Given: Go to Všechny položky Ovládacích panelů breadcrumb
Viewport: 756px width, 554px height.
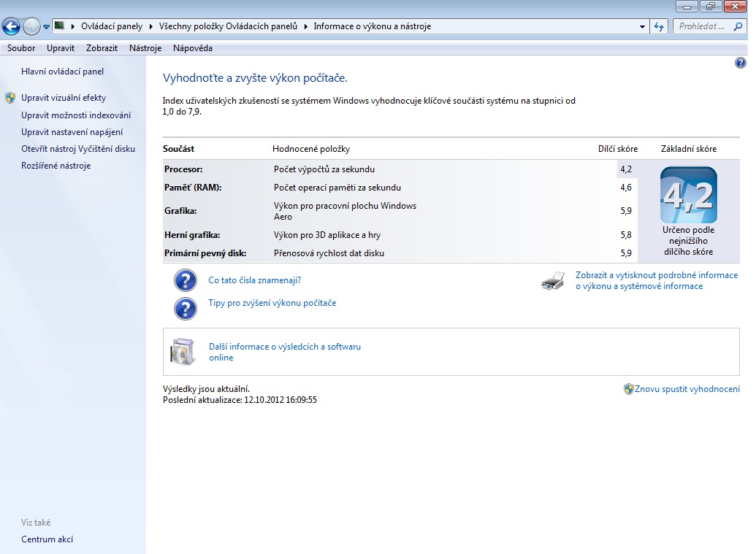Looking at the screenshot, I should [228, 26].
